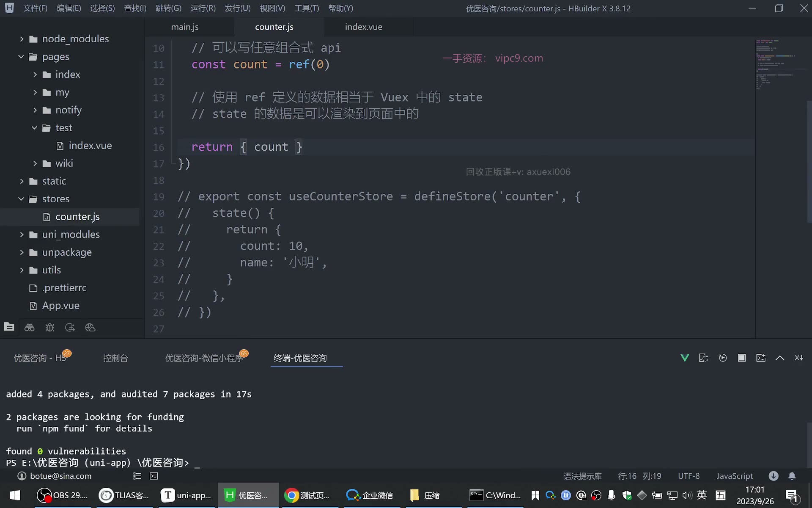This screenshot has width=812, height=508.
Task: Toggle the terminal icon in status bar
Action: (154, 476)
